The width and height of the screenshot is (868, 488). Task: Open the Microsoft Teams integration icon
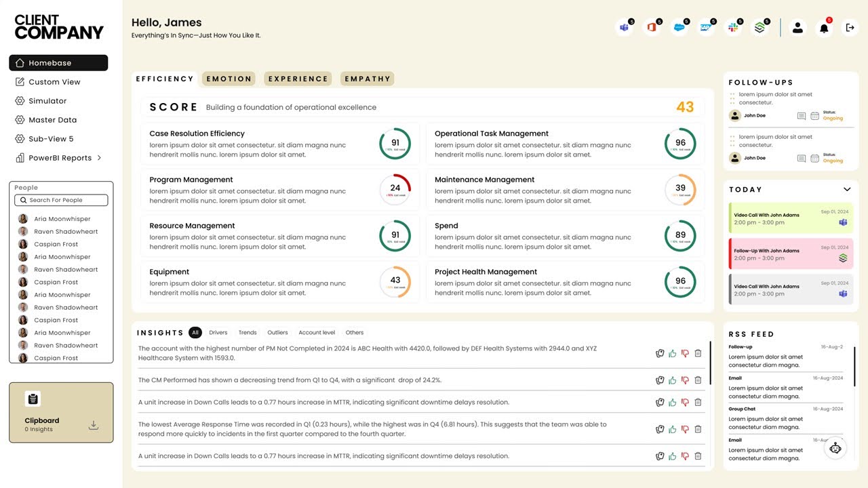(x=624, y=28)
